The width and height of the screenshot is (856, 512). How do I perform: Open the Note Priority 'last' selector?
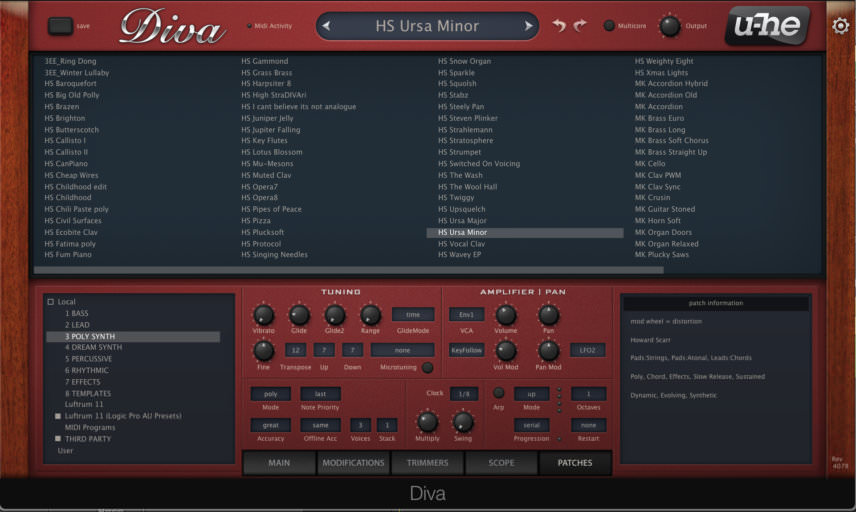coord(320,394)
